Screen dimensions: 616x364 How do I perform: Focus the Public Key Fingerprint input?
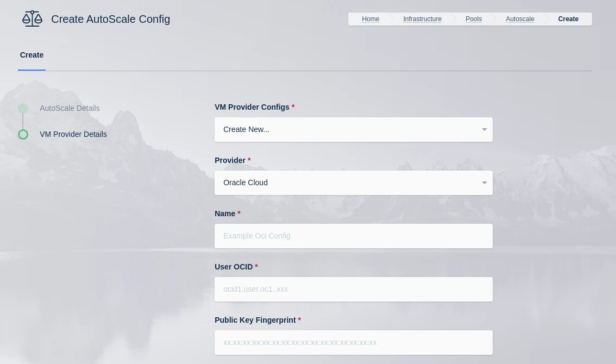(353, 343)
